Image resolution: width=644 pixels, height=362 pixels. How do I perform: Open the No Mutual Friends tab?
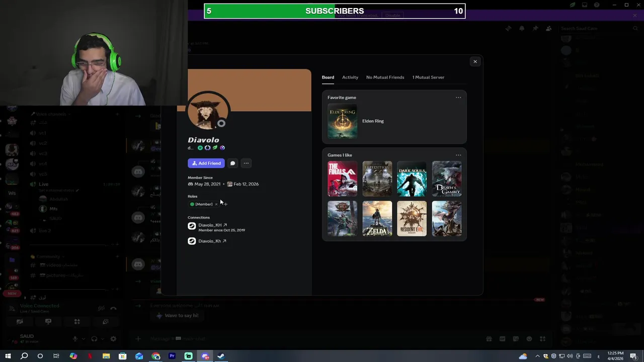click(385, 77)
